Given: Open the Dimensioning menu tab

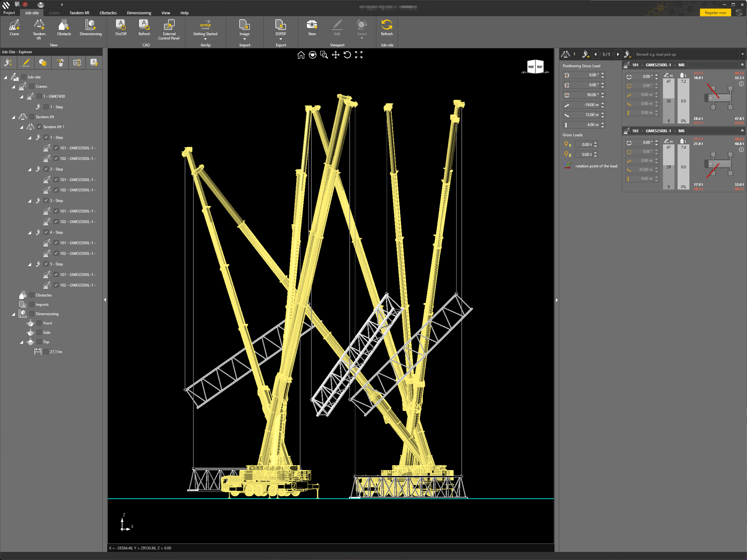Looking at the screenshot, I should [x=139, y=13].
